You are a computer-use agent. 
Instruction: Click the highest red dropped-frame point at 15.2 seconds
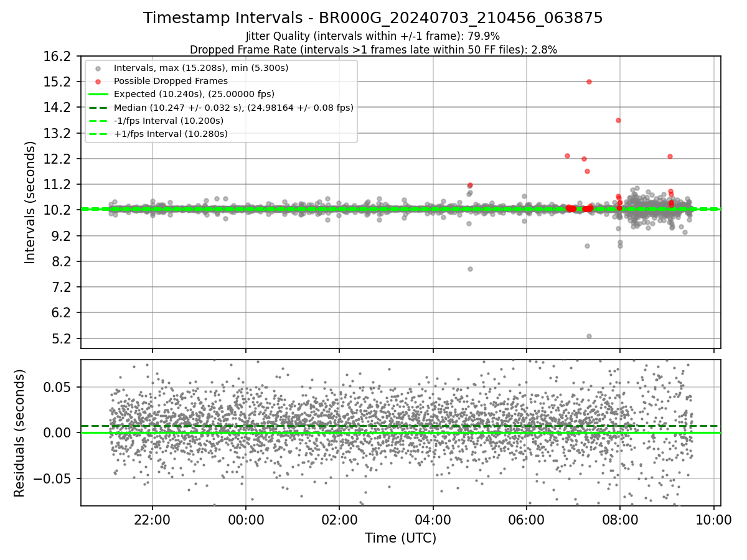(x=589, y=82)
